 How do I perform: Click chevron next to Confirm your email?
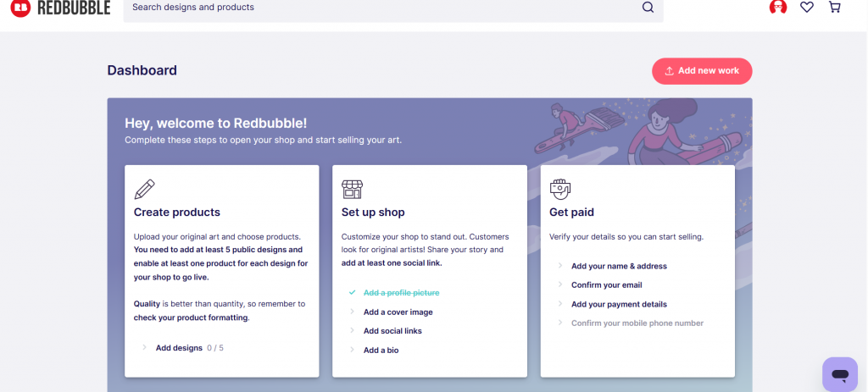[559, 284]
